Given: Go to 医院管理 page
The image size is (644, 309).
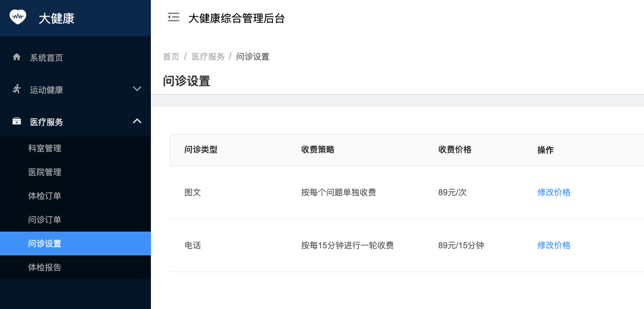Looking at the screenshot, I should pyautogui.click(x=45, y=172).
